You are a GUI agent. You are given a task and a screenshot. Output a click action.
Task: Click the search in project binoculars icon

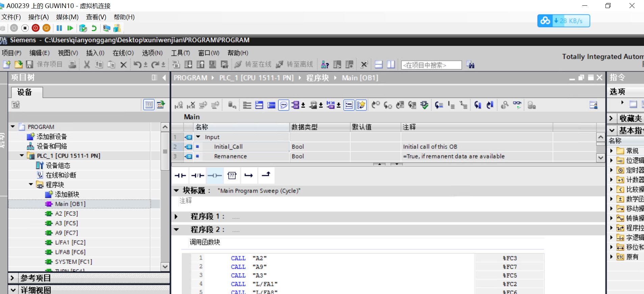tap(470, 65)
